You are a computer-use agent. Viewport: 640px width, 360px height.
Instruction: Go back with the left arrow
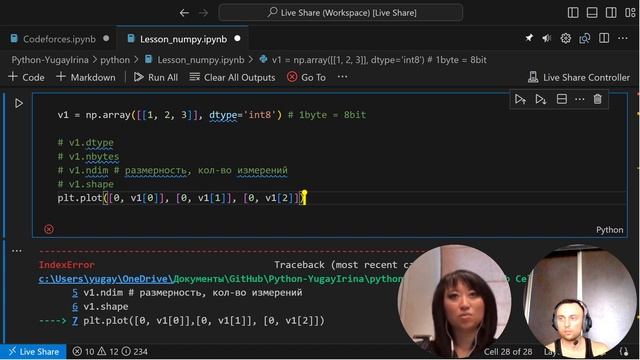(x=184, y=13)
